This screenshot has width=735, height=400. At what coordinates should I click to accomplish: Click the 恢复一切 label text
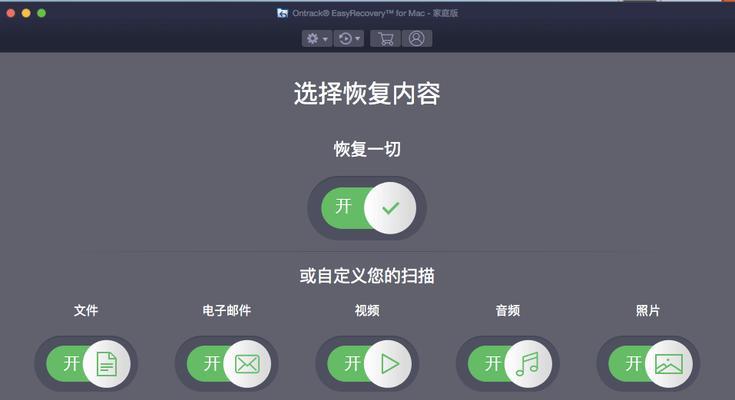[367, 149]
